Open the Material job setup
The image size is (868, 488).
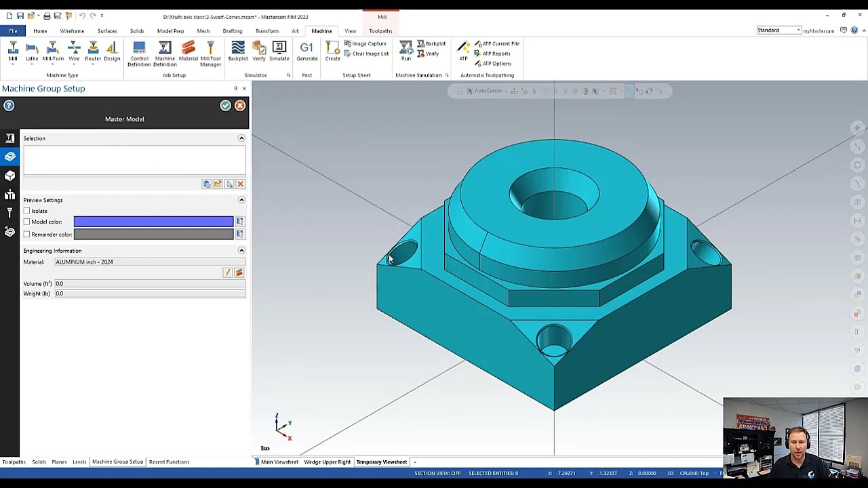click(189, 52)
